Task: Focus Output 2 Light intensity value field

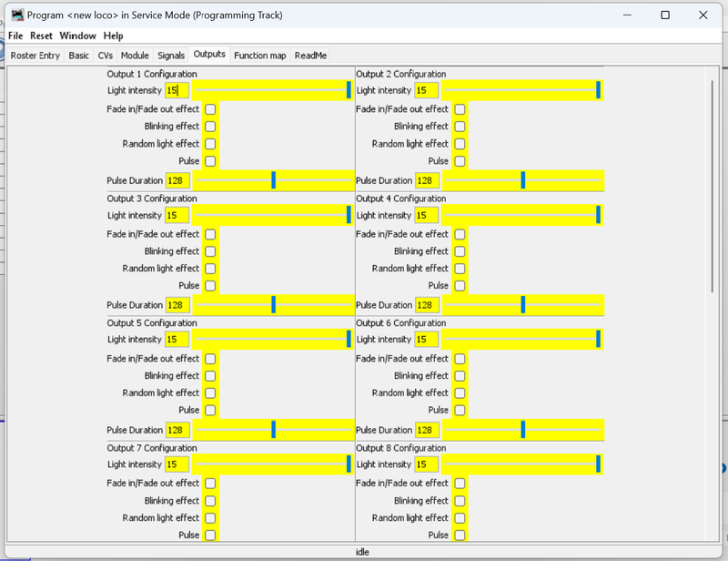Action: pyautogui.click(x=426, y=90)
